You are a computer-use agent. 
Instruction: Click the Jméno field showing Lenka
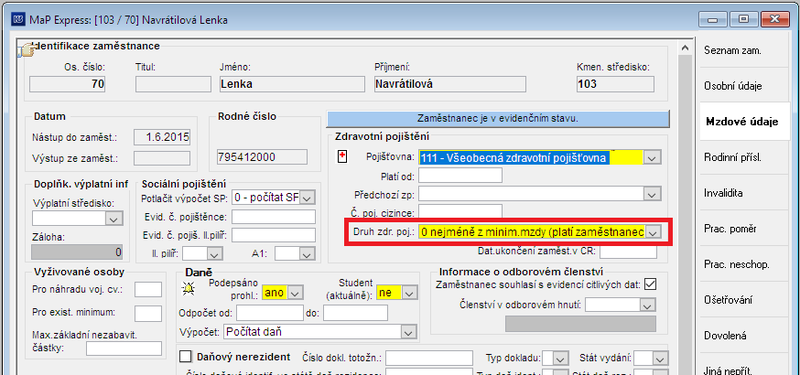pos(291,84)
